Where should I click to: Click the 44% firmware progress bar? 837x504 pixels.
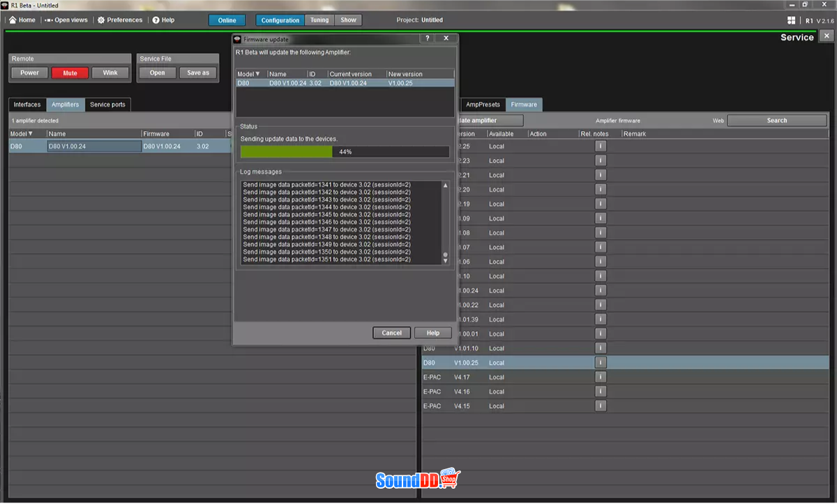pos(345,151)
